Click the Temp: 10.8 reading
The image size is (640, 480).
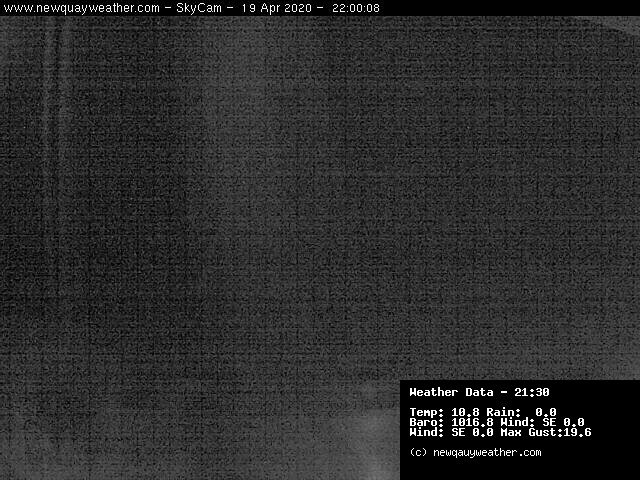click(x=444, y=412)
